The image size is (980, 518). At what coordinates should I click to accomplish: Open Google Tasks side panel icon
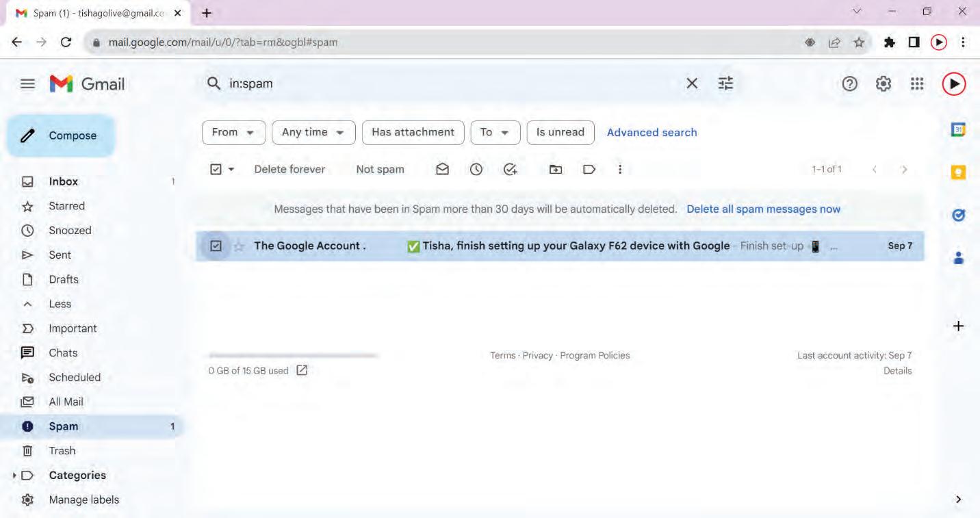[959, 216]
